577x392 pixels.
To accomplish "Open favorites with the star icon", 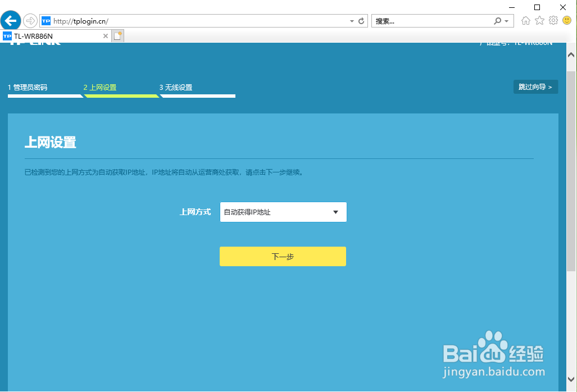I will coord(539,20).
